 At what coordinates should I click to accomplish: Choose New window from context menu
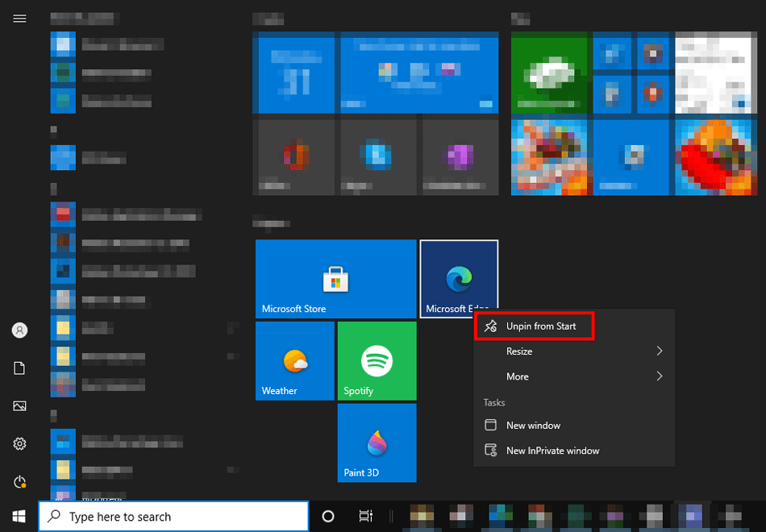point(533,426)
